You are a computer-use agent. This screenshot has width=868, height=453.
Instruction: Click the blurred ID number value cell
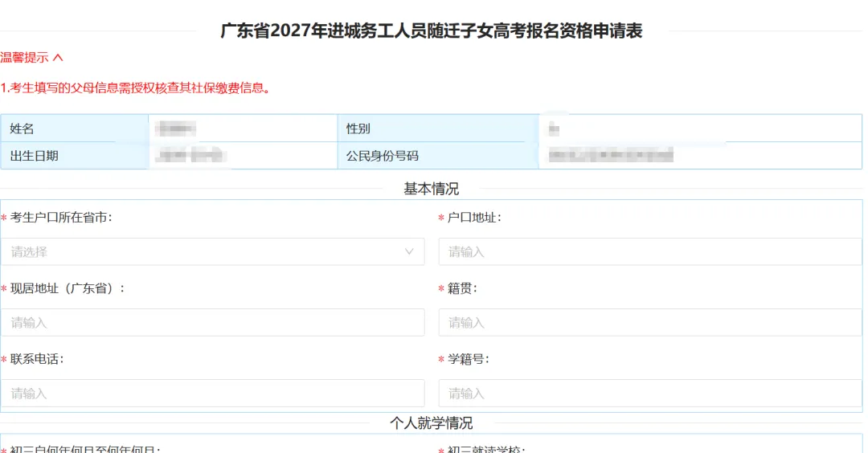pyautogui.click(x=700, y=156)
